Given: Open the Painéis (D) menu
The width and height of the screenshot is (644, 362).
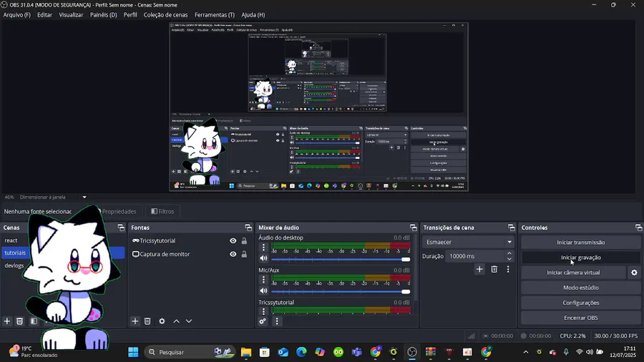Looking at the screenshot, I should [x=104, y=15].
